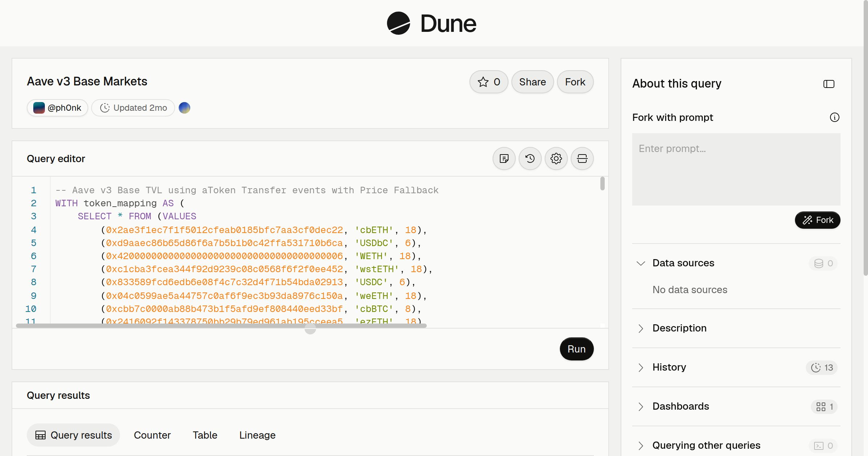Click the Data sources count badge

pyautogui.click(x=824, y=263)
